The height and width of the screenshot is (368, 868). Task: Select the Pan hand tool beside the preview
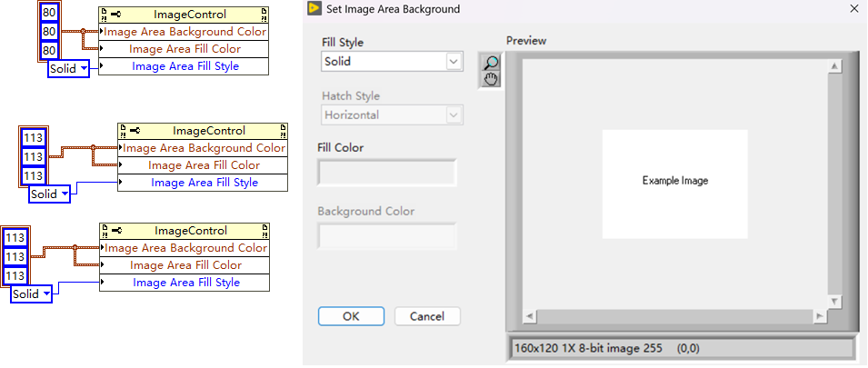491,79
